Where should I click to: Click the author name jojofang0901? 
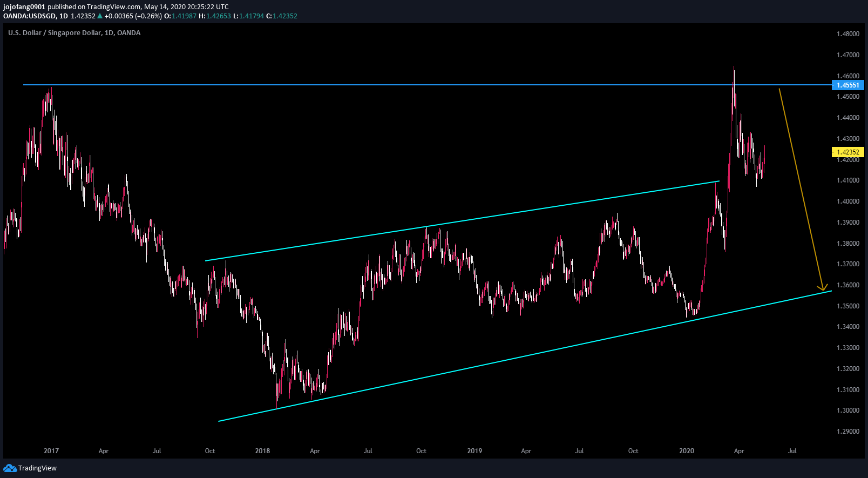pos(24,7)
